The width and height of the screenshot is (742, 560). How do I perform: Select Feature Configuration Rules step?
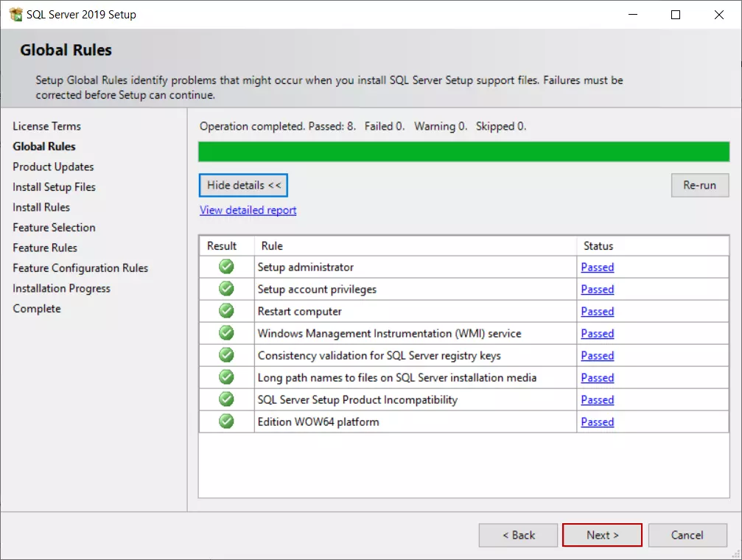(x=80, y=268)
